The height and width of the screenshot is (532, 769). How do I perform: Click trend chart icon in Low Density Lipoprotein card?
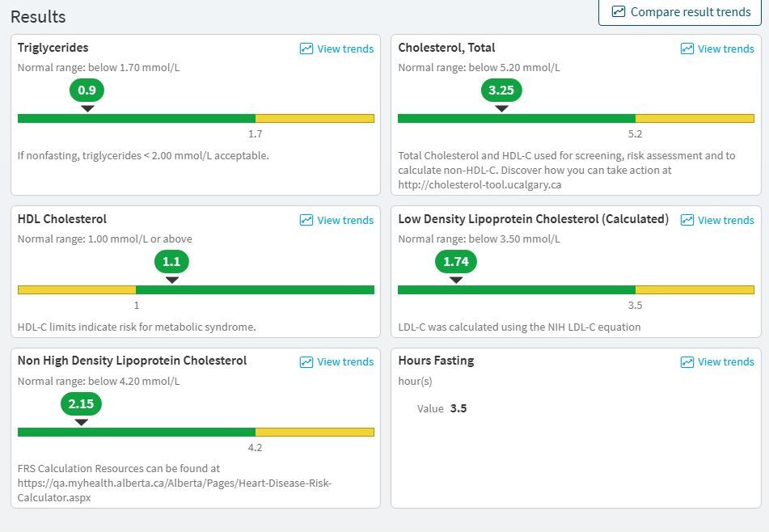coord(687,220)
